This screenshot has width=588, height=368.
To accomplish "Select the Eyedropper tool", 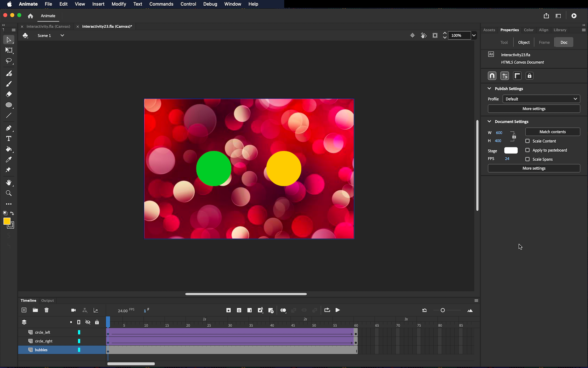I will pos(9,159).
